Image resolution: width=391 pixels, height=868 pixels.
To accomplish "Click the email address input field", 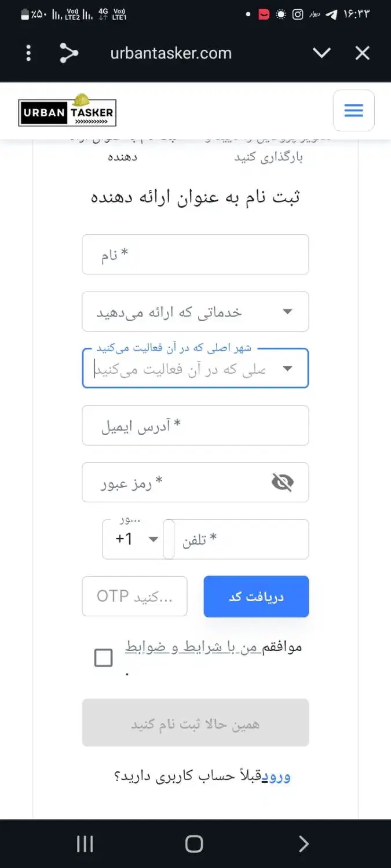I will coord(195,425).
